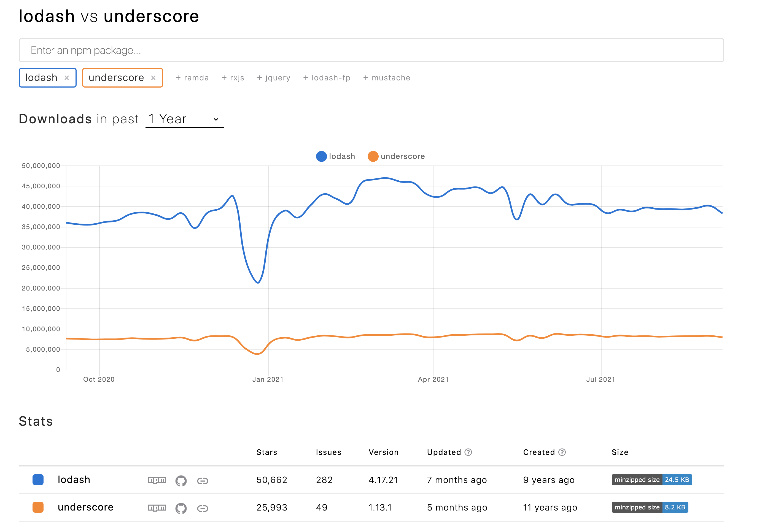Screen dimensions: 765x532
Task: Add jquery suggestion to comparison
Action: 274,78
